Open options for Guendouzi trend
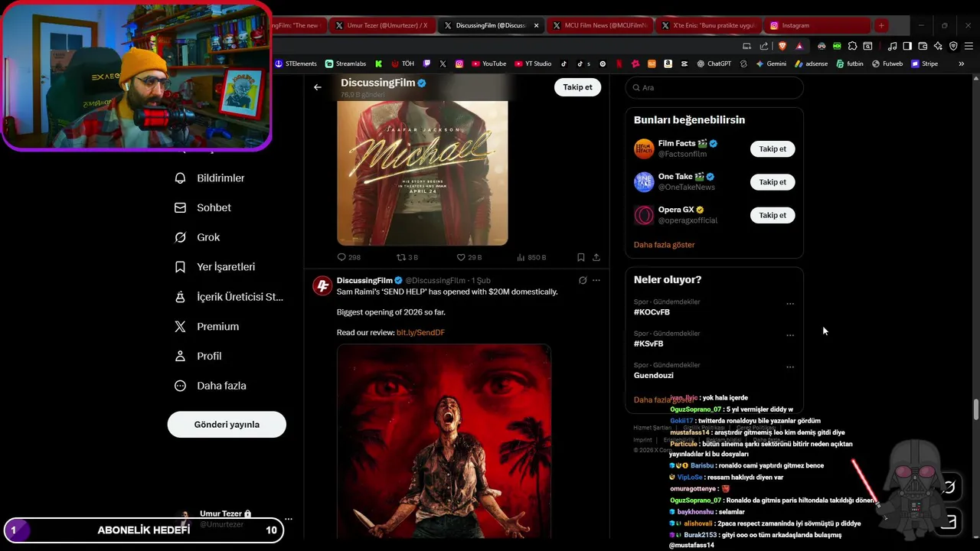980x551 pixels. [790, 367]
